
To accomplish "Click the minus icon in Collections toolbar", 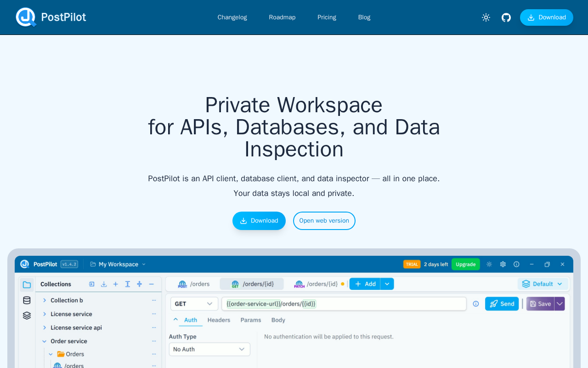I will [152, 284].
